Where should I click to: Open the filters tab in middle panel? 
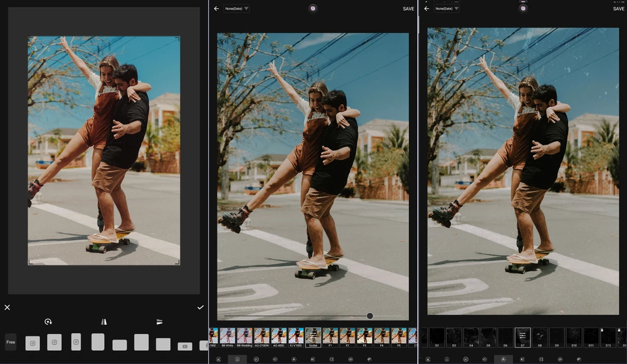(238, 360)
